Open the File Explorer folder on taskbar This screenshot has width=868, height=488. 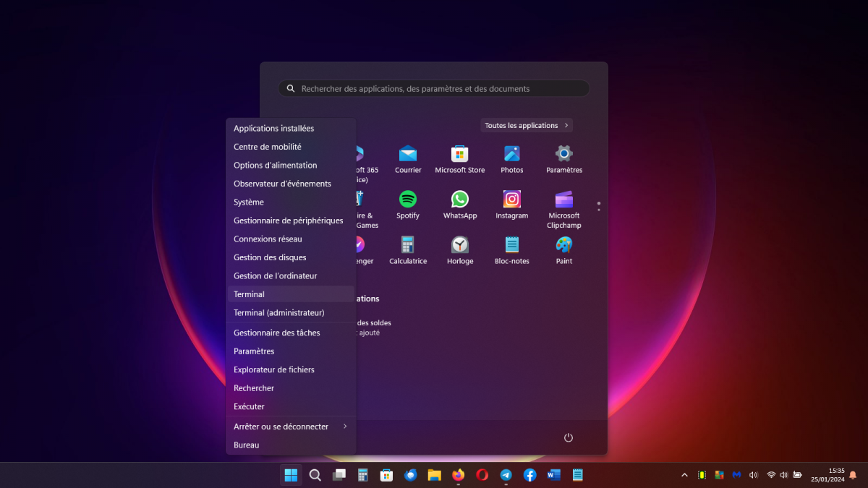pyautogui.click(x=434, y=475)
